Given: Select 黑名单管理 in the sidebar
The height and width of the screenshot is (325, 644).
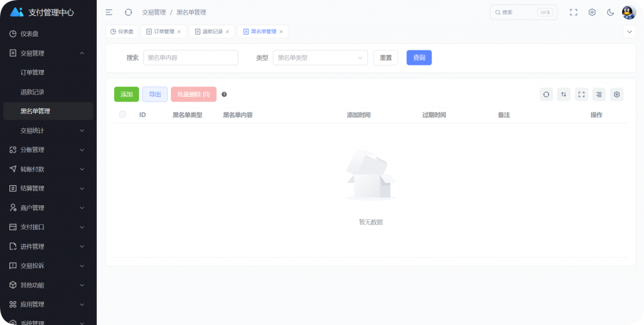Looking at the screenshot, I should click(48, 111).
